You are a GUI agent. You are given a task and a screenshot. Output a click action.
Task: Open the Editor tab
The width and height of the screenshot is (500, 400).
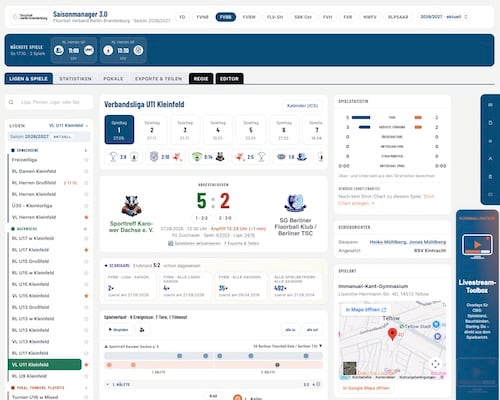(229, 79)
